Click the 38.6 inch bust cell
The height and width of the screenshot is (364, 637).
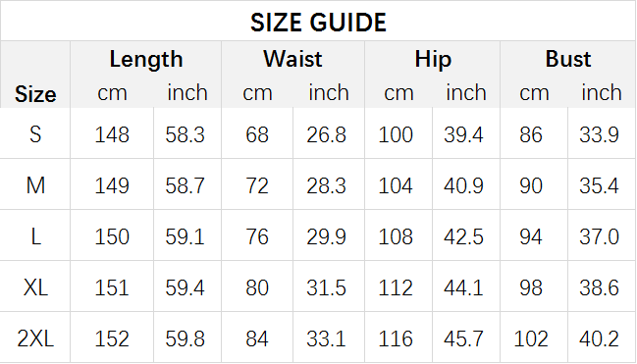tap(600, 287)
